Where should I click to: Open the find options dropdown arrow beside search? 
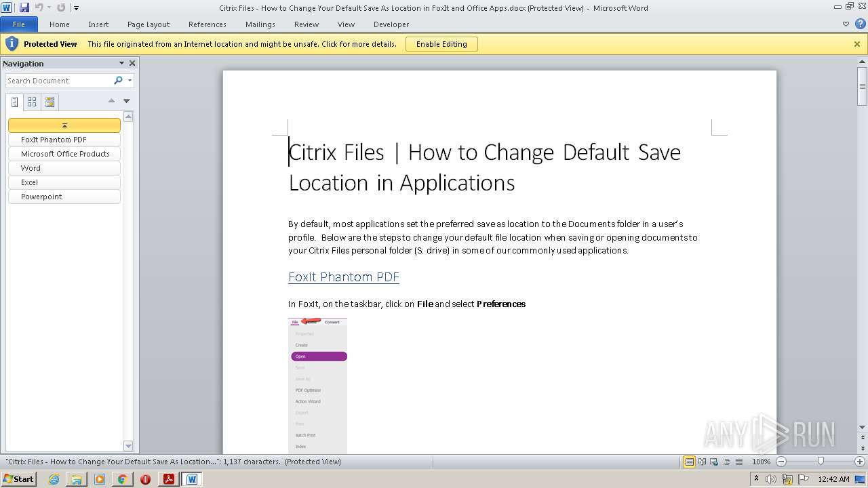click(x=130, y=81)
